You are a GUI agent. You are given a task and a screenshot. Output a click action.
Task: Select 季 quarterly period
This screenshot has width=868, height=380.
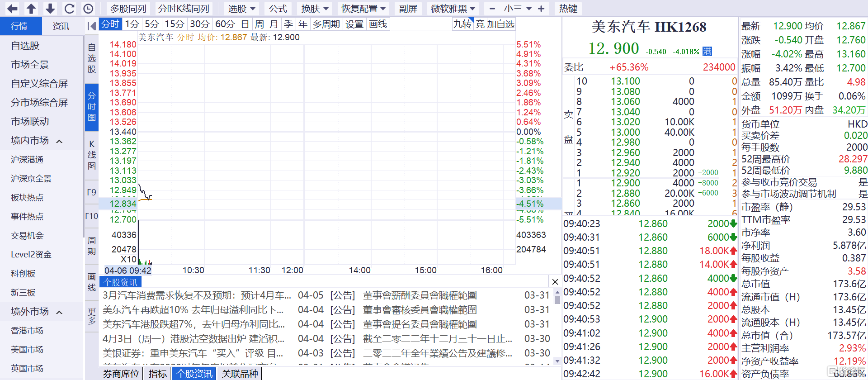[288, 24]
